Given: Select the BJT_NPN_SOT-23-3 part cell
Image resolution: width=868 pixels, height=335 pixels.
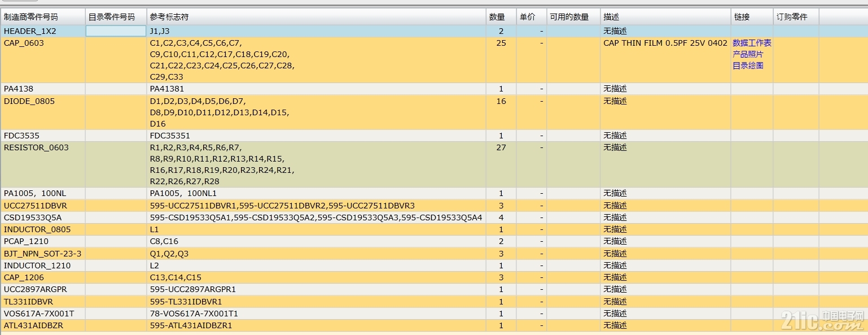Looking at the screenshot, I should point(43,254).
